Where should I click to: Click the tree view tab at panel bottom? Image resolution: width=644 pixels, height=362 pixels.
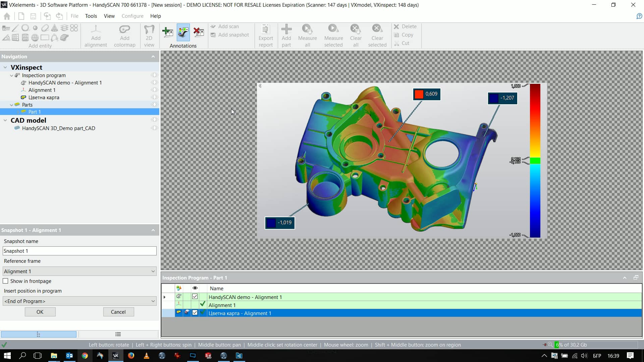tap(39, 334)
